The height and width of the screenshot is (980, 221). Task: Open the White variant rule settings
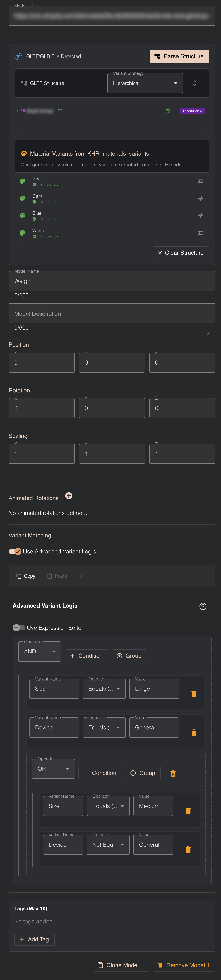pyautogui.click(x=201, y=232)
